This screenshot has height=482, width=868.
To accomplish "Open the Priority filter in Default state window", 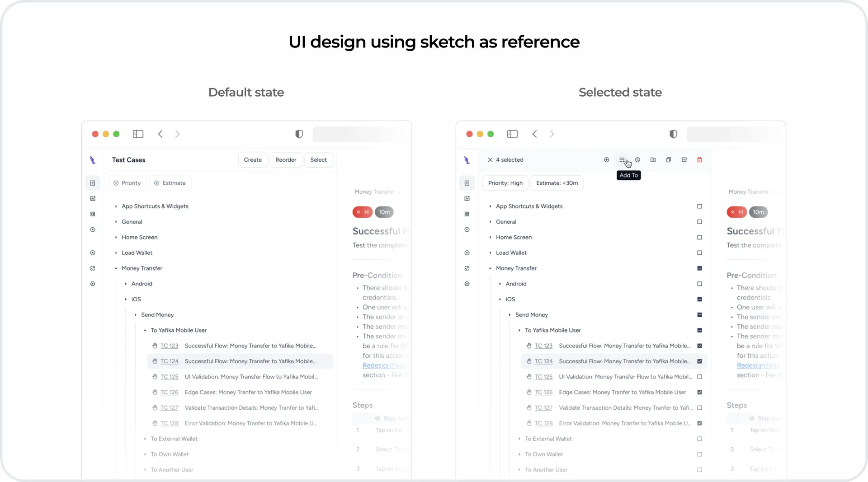I will (127, 183).
